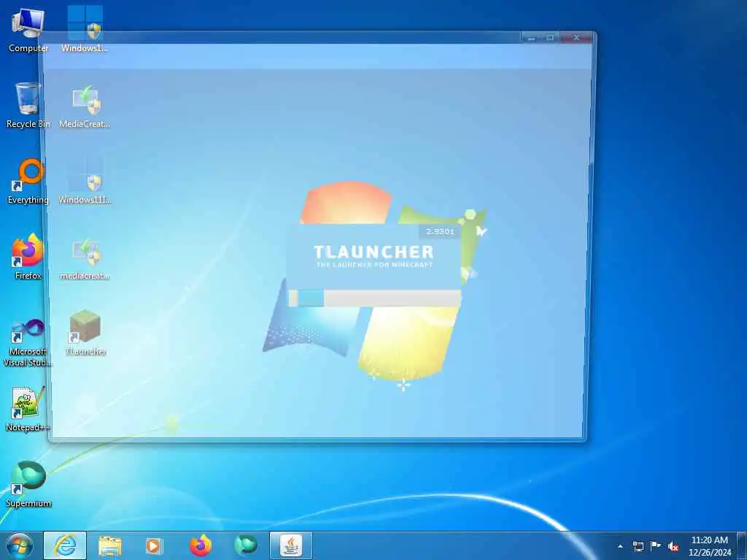
Task: Click the Show desktop strip
Action: click(x=742, y=546)
